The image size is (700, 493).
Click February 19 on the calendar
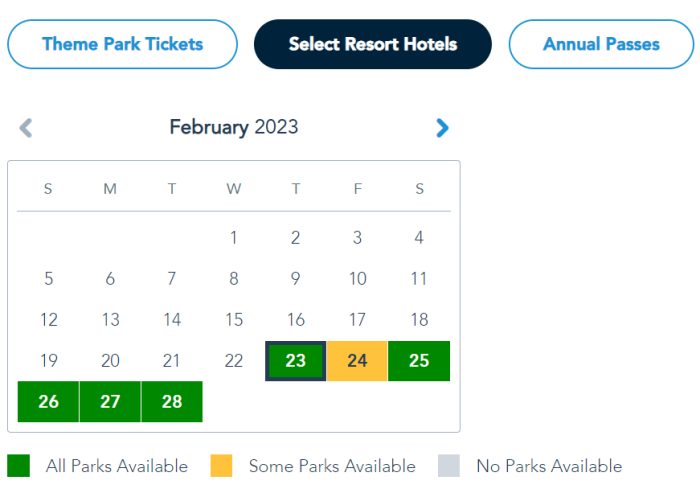48,361
